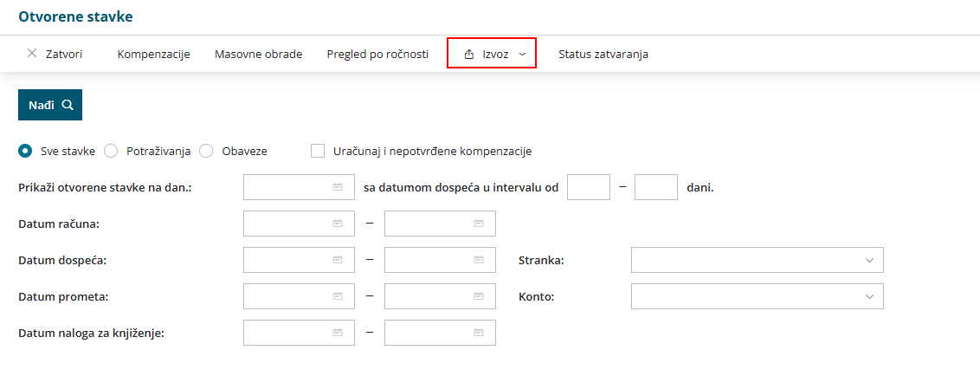Open Status zatvaranja
980x389 pixels.
pos(603,54)
